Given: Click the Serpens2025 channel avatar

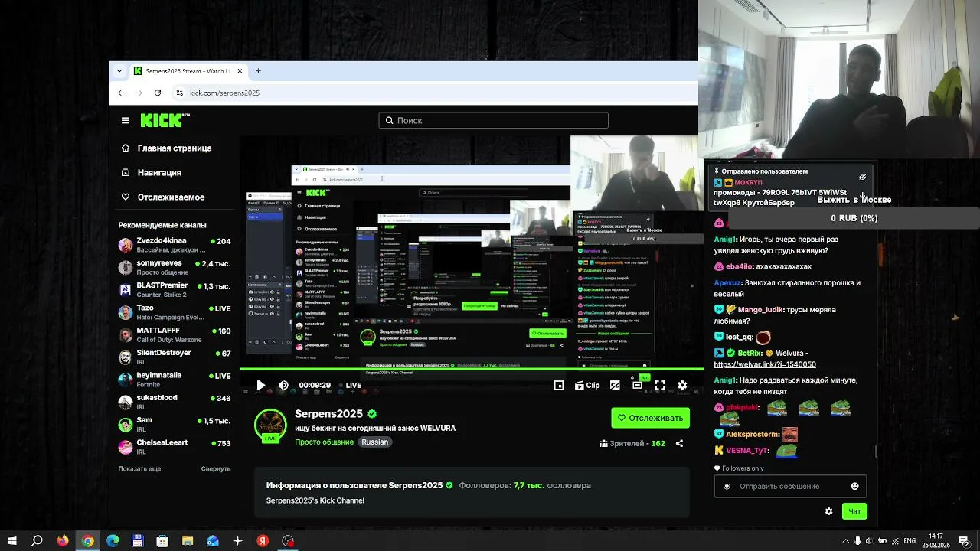Looking at the screenshot, I should click(x=270, y=425).
